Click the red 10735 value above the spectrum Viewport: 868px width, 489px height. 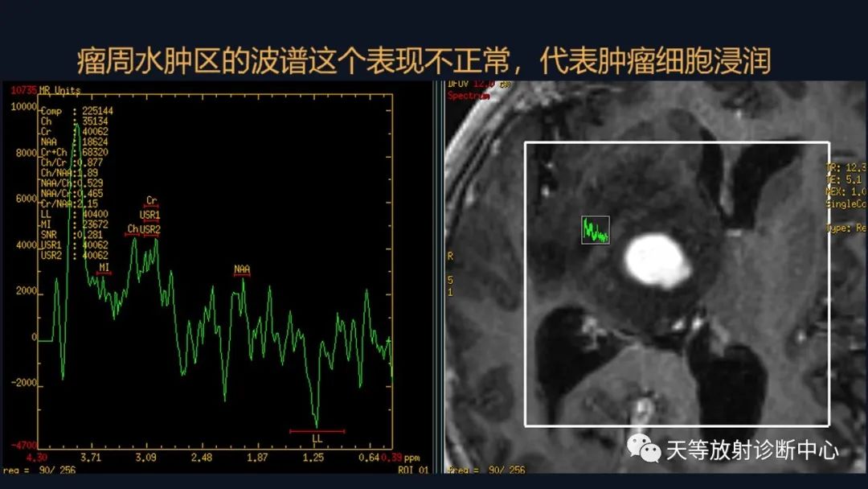point(23,88)
